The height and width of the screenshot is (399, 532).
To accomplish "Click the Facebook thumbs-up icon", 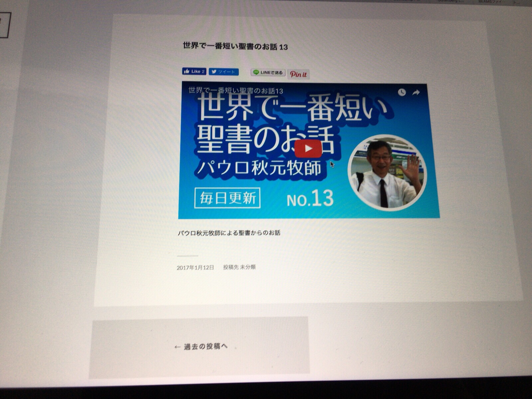I will [187, 71].
